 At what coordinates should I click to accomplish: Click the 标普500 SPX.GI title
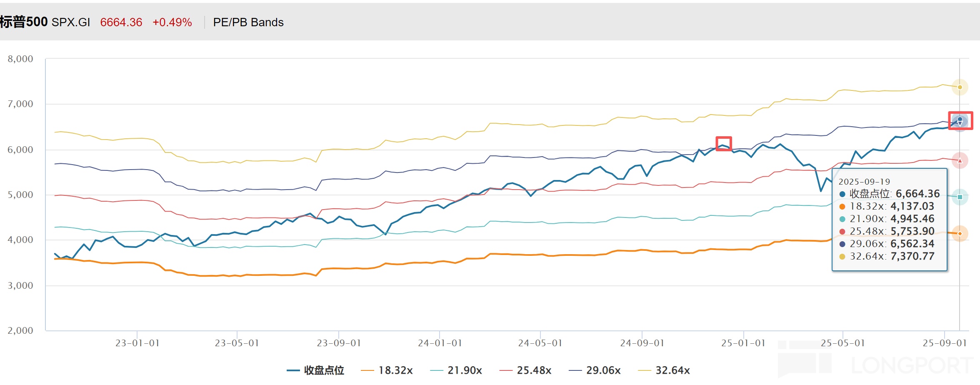click(x=45, y=22)
